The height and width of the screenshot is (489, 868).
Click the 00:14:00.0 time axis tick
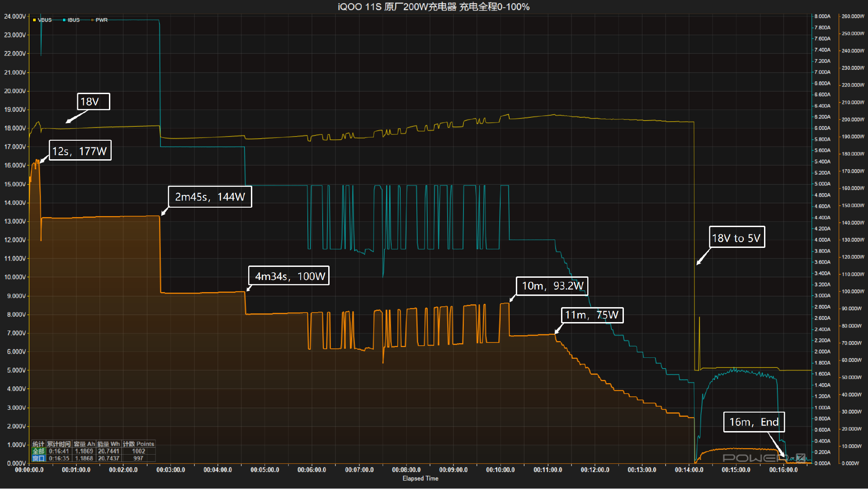689,470
